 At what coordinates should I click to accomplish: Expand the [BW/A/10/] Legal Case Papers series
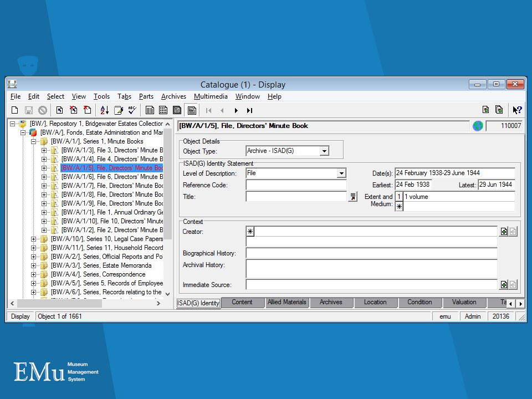34,239
